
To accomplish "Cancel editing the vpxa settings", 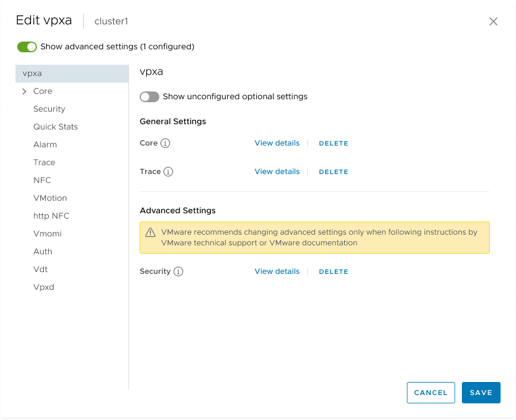I will click(430, 393).
